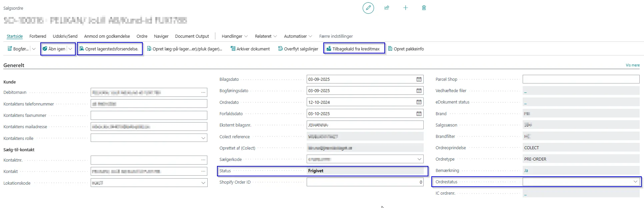
Task: Open dropdown arrow next to Åbn igen
Action: (x=70, y=49)
